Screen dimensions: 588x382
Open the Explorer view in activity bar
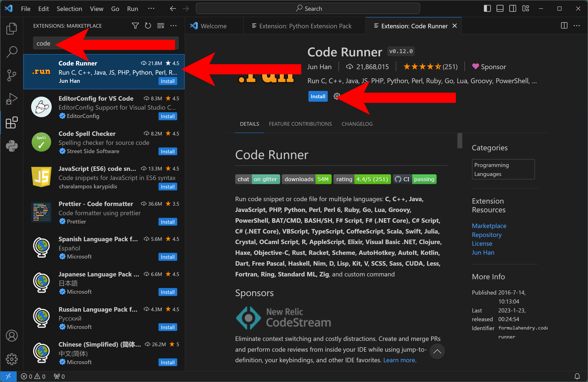pos(12,29)
